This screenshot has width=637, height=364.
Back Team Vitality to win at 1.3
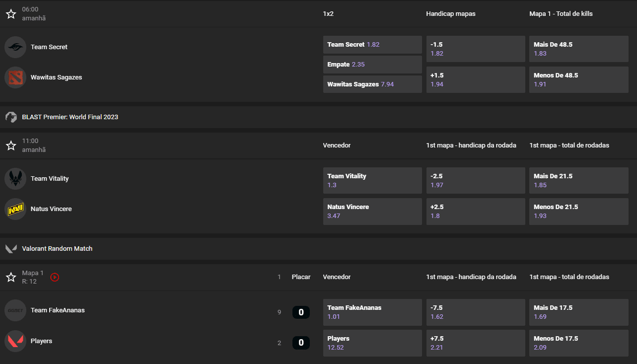coord(372,180)
